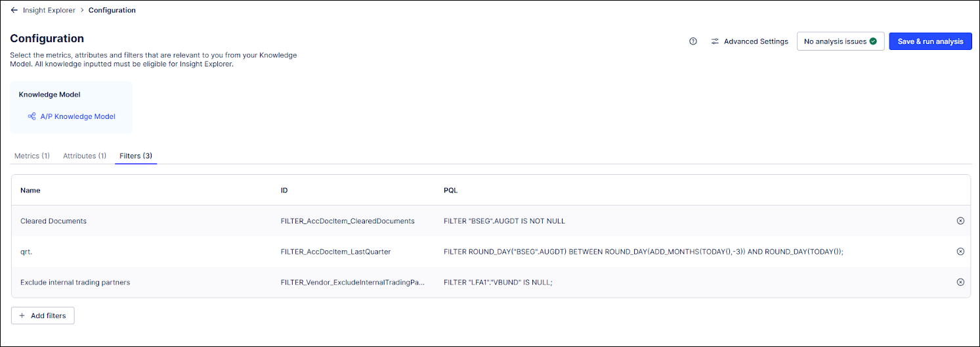This screenshot has height=347, width=980.
Task: Remove the Cleared Documents filter
Action: pyautogui.click(x=960, y=221)
